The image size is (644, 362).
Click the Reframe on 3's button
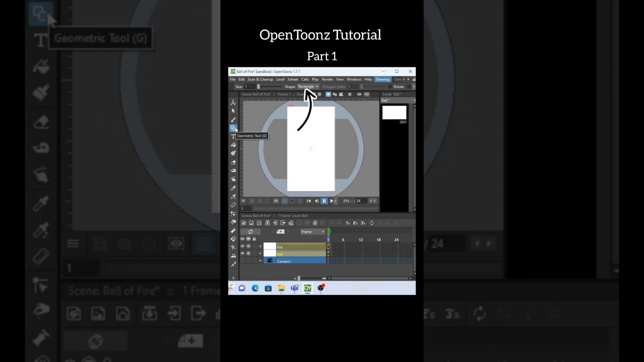[363, 223]
